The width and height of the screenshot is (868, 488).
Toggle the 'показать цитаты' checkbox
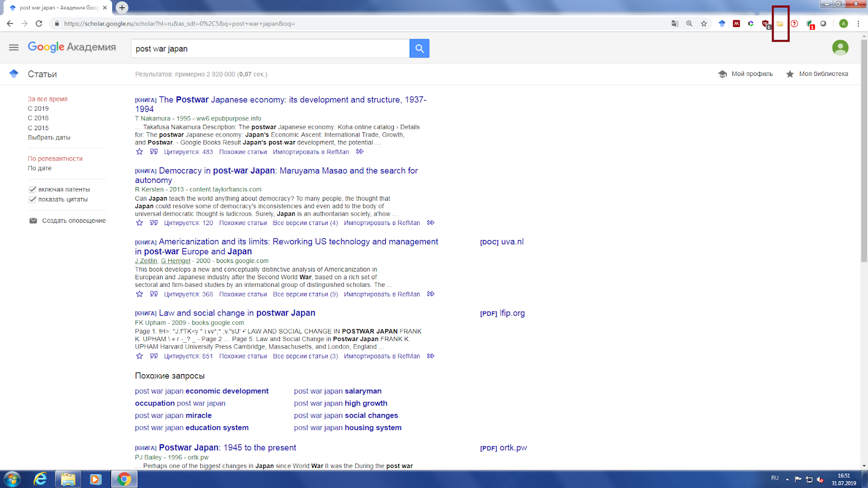[33, 200]
